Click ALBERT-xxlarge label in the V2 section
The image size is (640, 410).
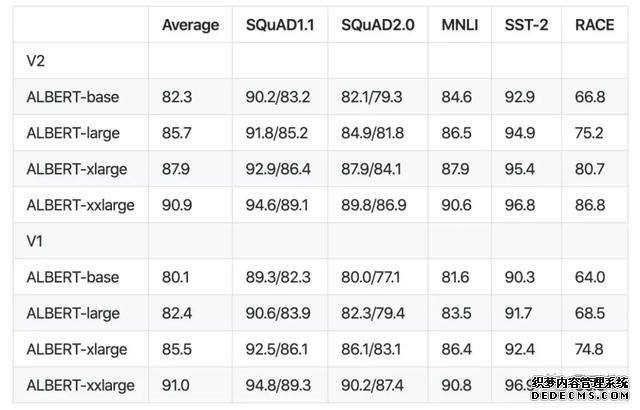point(80,205)
